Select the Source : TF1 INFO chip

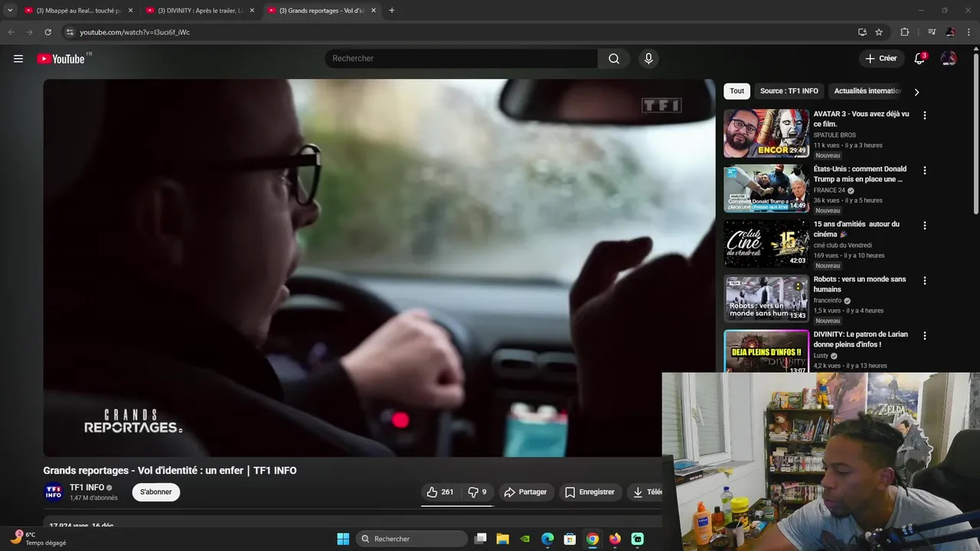click(789, 91)
